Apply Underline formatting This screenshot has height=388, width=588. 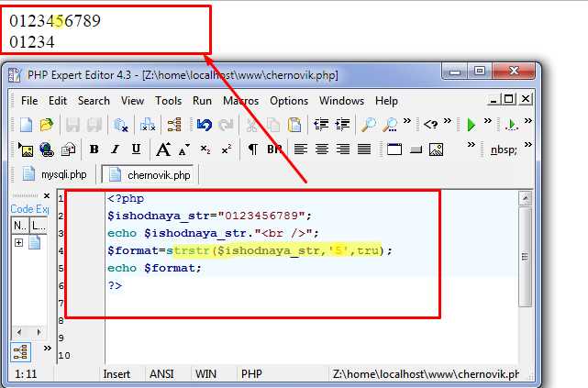136,150
